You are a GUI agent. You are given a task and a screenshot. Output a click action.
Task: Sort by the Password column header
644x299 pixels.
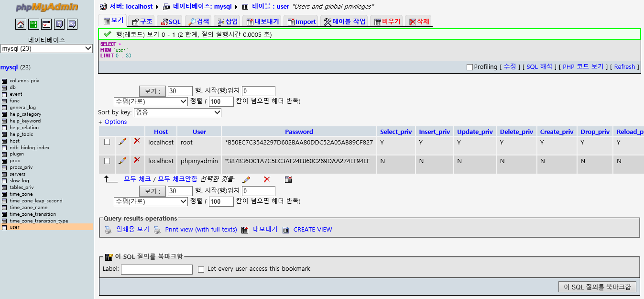299,132
